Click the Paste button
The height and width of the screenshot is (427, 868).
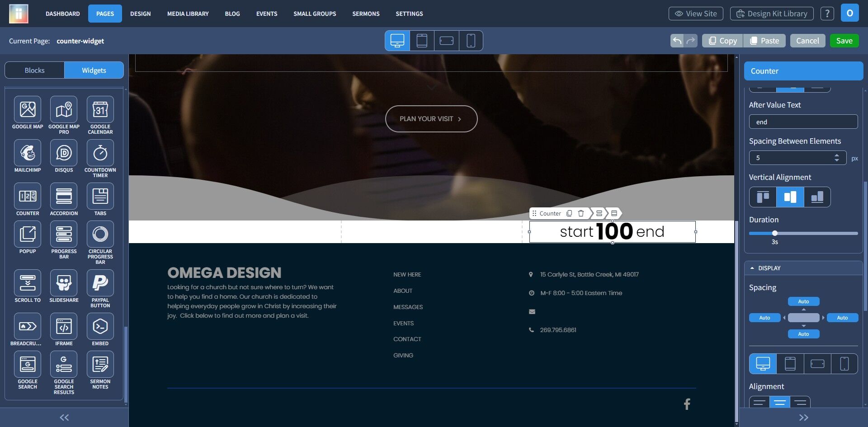tap(764, 41)
